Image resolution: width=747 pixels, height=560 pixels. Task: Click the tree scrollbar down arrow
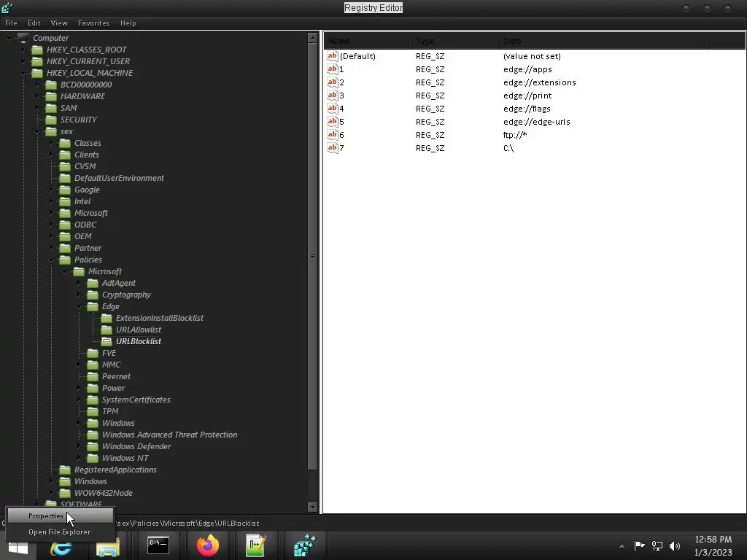[x=312, y=507]
